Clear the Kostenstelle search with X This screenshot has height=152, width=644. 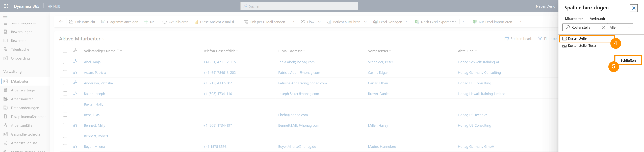[x=603, y=28]
